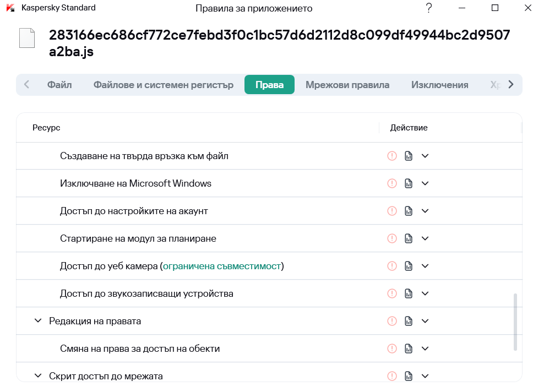Viewport: 533px width, 392px height.
Task: Click log icon for Изключване на Microsoft Windows
Action: coord(408,183)
